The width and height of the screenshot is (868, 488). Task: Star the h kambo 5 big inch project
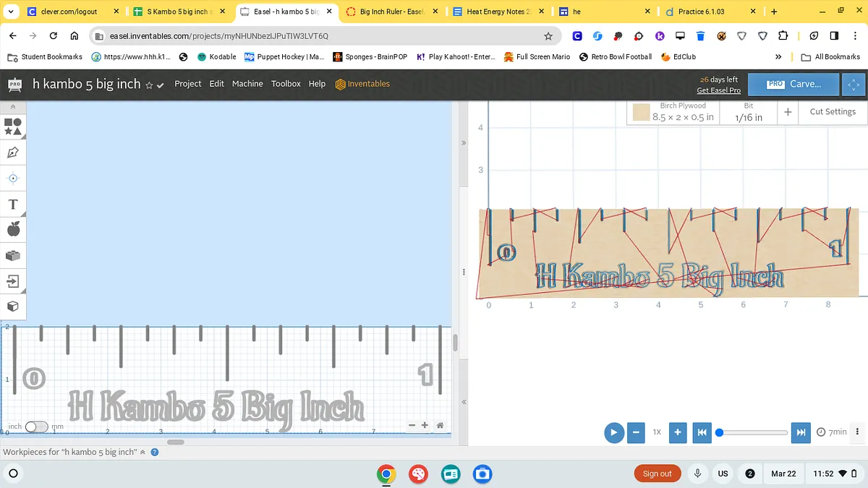[x=149, y=85]
